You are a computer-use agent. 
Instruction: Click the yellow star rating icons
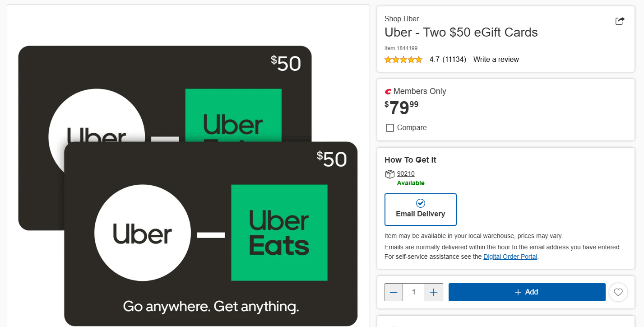403,60
